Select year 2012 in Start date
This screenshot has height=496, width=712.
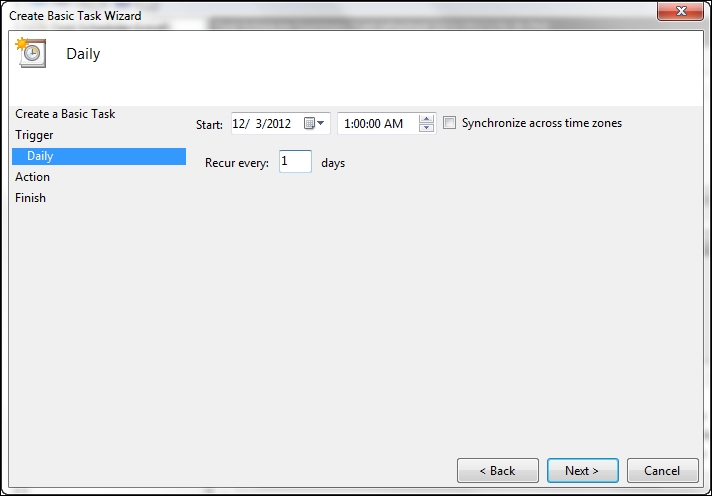(x=277, y=124)
